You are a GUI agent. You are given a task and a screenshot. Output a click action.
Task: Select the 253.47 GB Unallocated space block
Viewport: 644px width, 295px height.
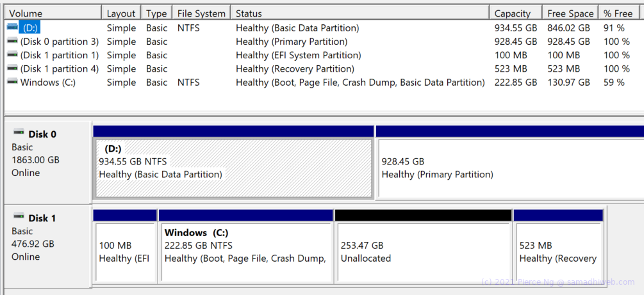(x=423, y=252)
